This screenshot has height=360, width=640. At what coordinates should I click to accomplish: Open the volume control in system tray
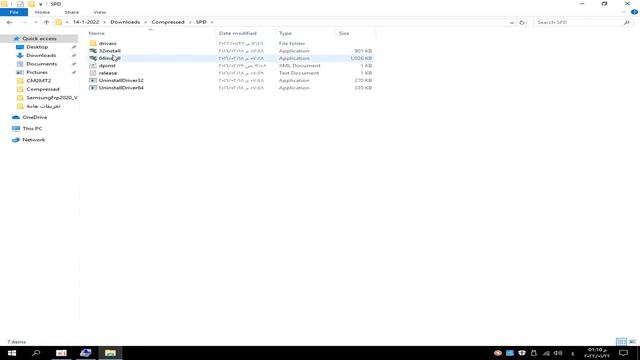tap(558, 353)
